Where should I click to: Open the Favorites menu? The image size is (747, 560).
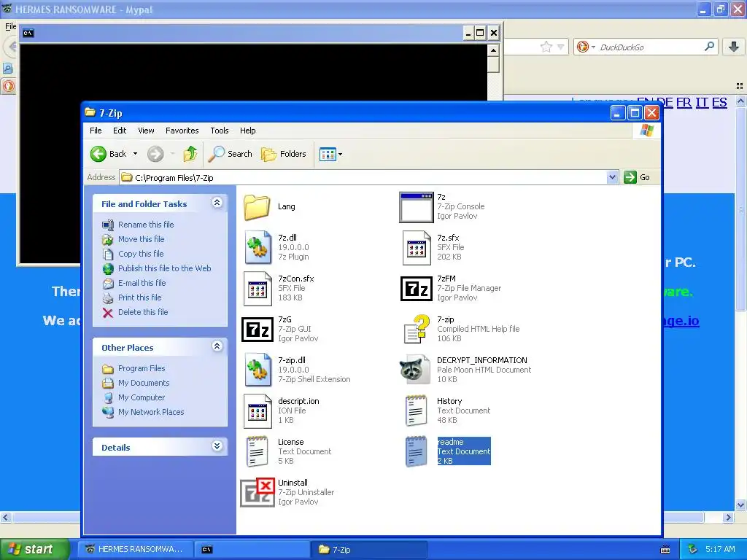tap(182, 131)
